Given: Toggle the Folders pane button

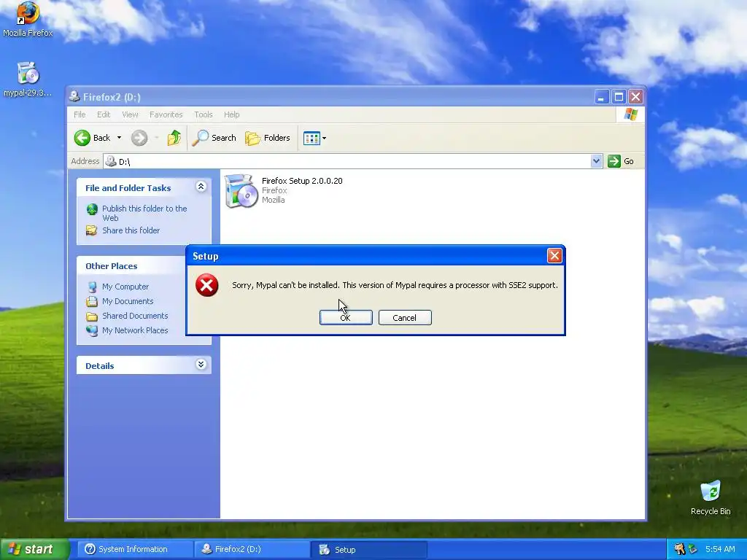Looking at the screenshot, I should point(267,138).
